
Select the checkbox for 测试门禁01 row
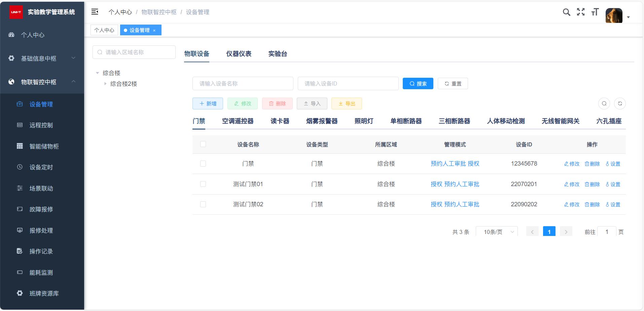(x=203, y=184)
